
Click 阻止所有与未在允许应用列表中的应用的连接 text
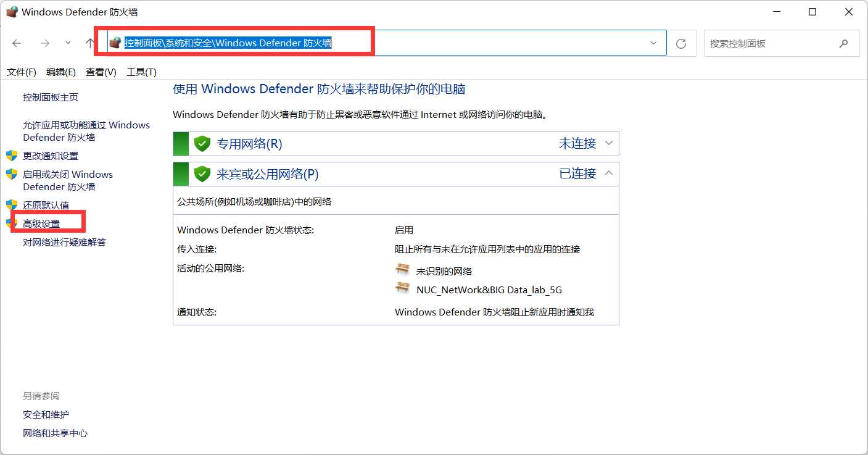pyautogui.click(x=487, y=249)
